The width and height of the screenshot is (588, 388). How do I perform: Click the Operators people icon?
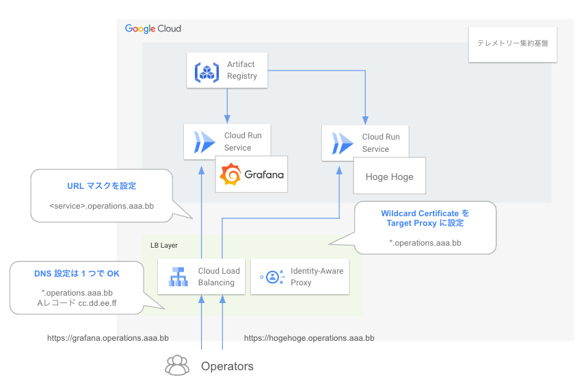click(177, 365)
